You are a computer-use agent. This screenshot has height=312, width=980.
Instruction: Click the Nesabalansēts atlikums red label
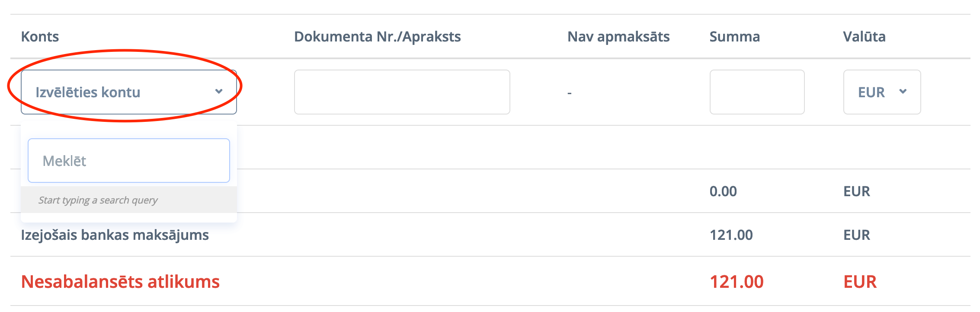coord(120,282)
